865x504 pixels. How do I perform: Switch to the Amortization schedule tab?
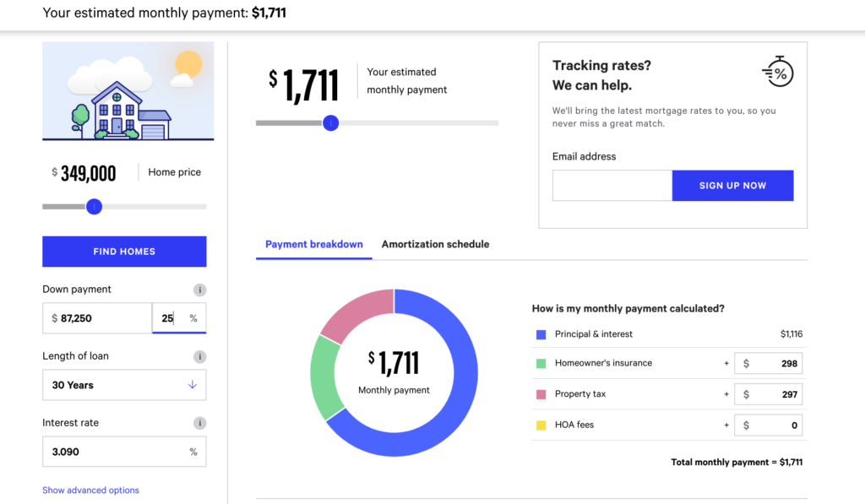(435, 245)
